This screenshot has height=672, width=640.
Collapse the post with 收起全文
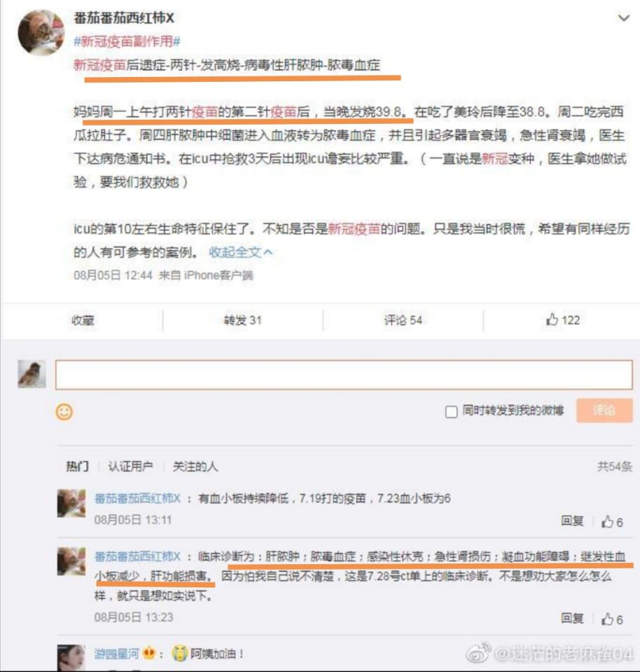pyautogui.click(x=240, y=252)
